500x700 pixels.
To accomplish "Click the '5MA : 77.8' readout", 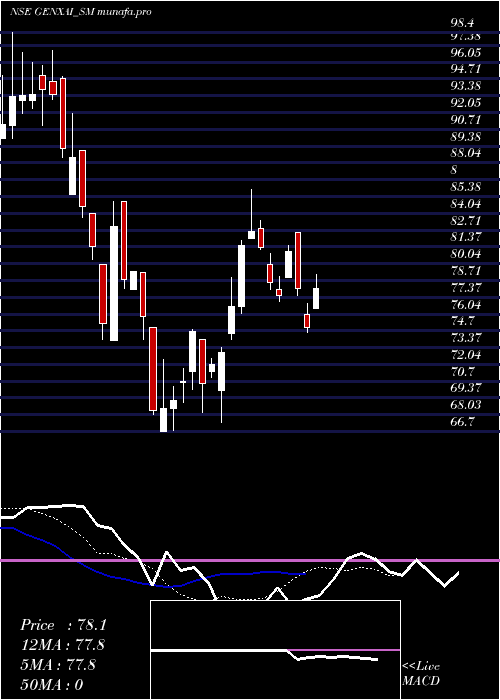I will point(58,665).
